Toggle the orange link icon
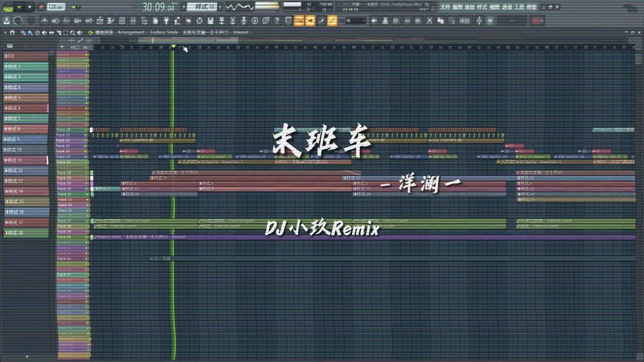The width and height of the screenshot is (644, 362). (332, 21)
